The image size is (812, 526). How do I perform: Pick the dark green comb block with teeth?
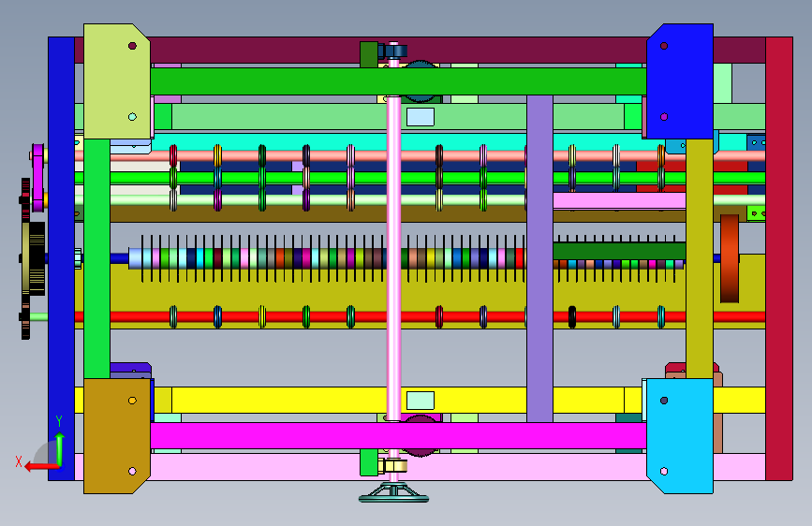tap(619, 251)
